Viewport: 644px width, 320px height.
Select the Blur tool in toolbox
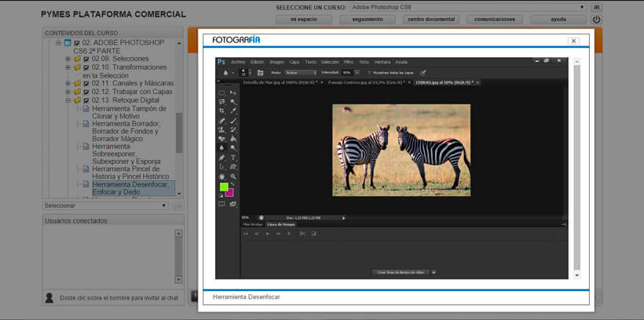(x=222, y=147)
